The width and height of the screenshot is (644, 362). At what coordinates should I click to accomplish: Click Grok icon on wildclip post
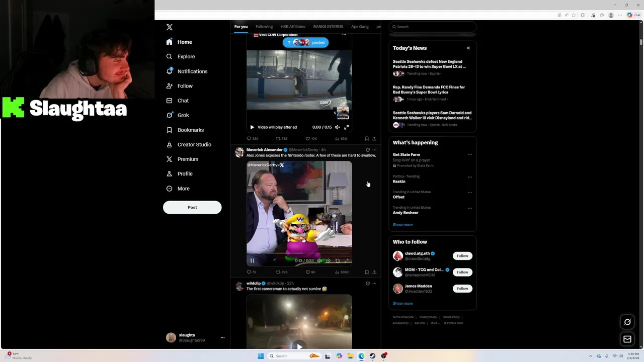[x=367, y=284]
